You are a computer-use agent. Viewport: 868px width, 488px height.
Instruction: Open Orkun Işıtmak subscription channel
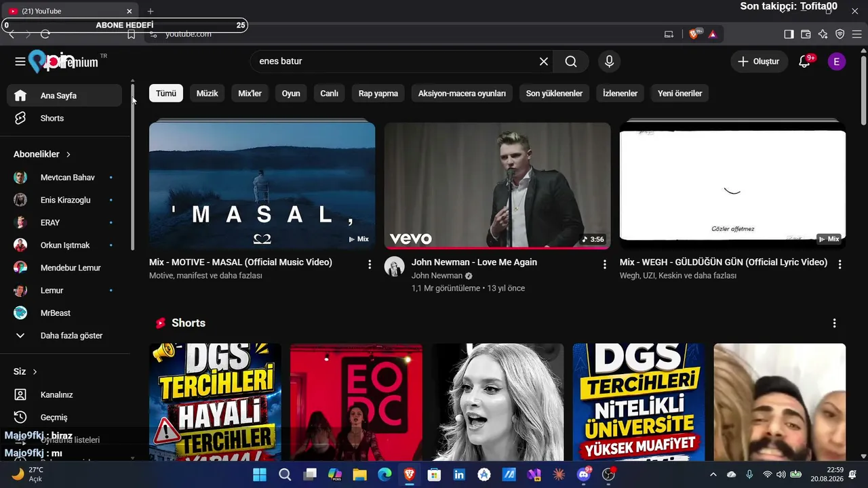tap(64, 245)
